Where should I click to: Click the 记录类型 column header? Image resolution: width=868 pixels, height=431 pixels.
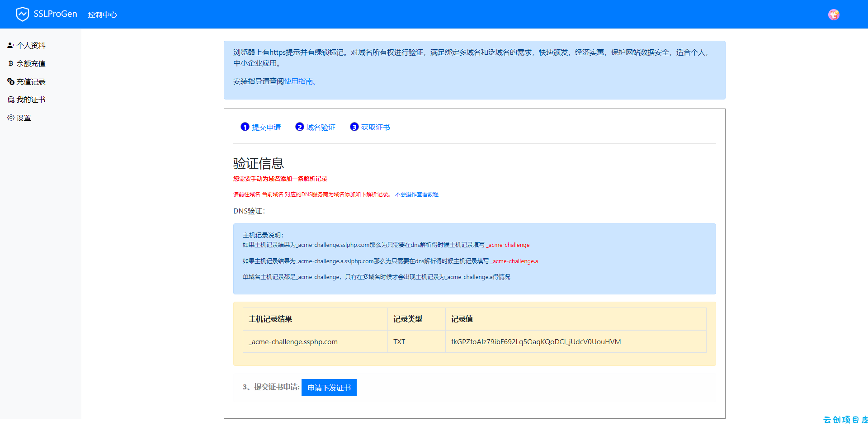click(416, 319)
